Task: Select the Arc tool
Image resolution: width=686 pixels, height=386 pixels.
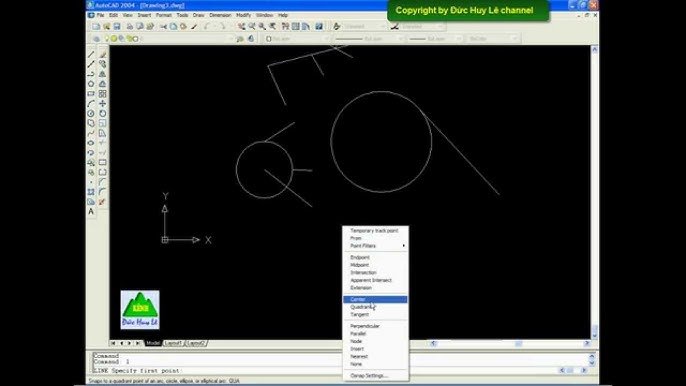Action: (91, 104)
